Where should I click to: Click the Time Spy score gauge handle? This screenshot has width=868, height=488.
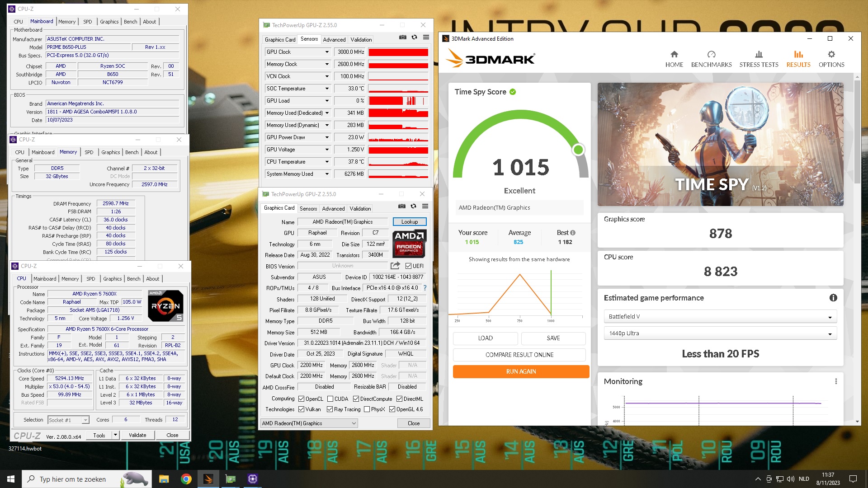pos(578,150)
